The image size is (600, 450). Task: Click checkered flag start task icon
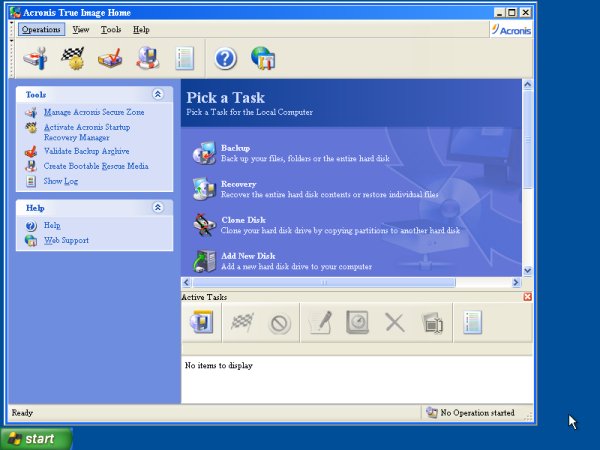[242, 322]
